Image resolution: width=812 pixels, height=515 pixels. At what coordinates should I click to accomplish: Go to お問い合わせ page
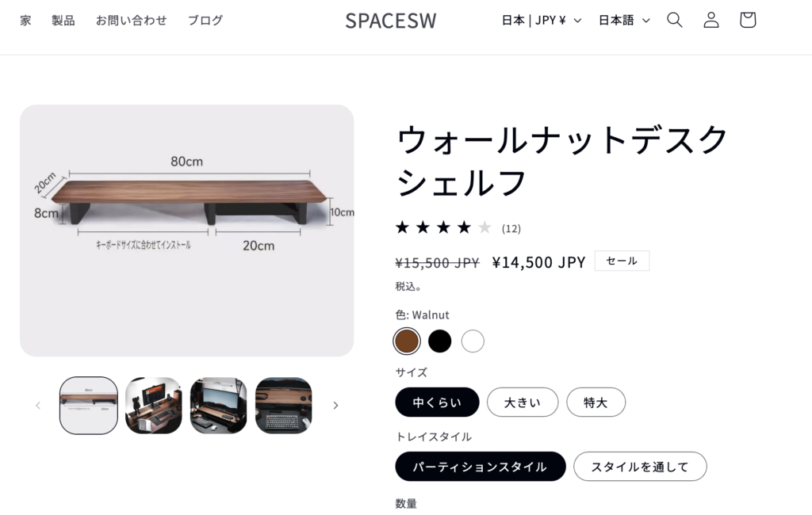click(131, 20)
